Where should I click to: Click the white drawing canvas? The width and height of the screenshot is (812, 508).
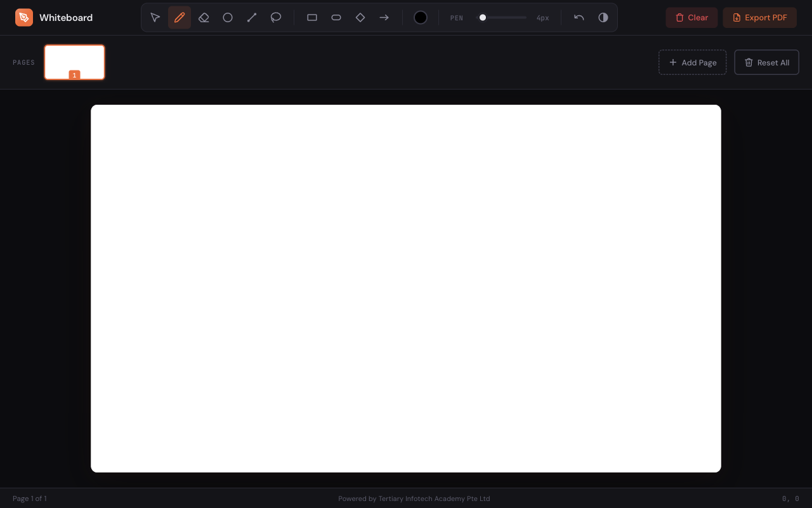406,288
